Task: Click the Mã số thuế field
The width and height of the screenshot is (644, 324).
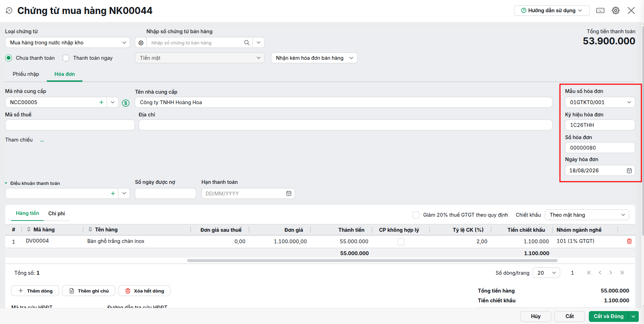Action: pos(70,125)
